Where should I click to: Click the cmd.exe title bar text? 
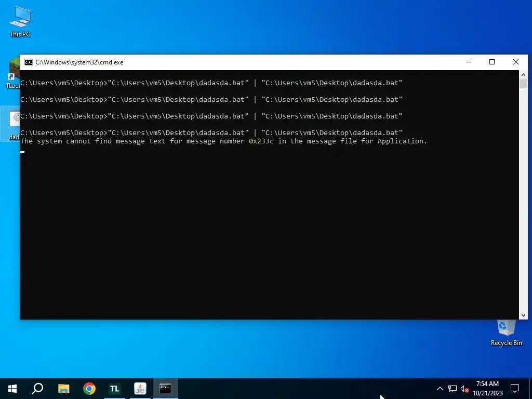[79, 62]
